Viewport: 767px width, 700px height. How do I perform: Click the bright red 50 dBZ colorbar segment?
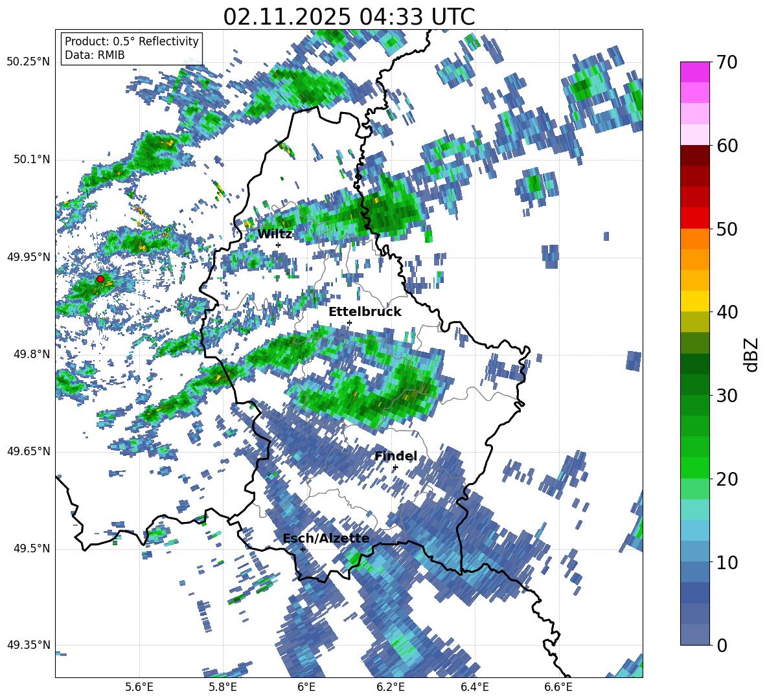694,218
